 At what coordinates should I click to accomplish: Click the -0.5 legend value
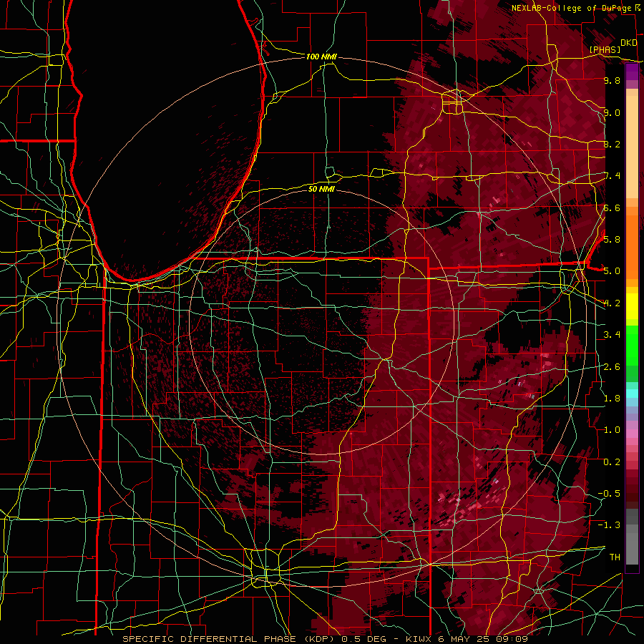pos(609,494)
